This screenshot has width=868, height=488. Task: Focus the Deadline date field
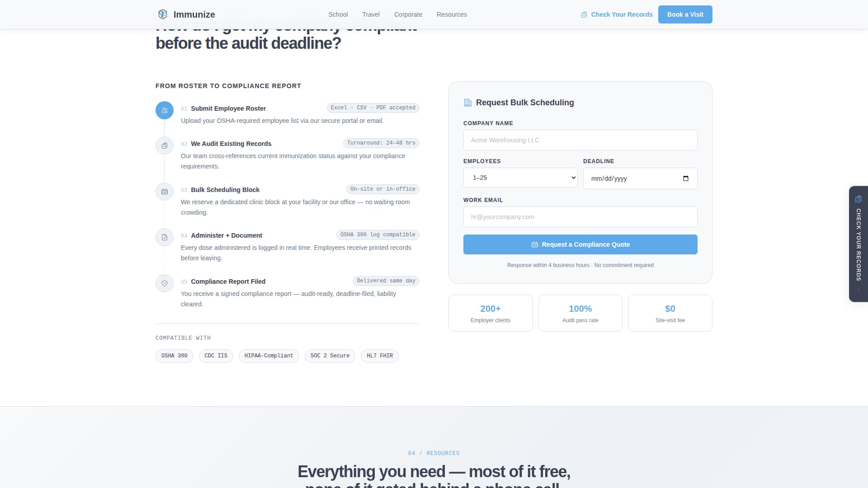[x=640, y=178]
